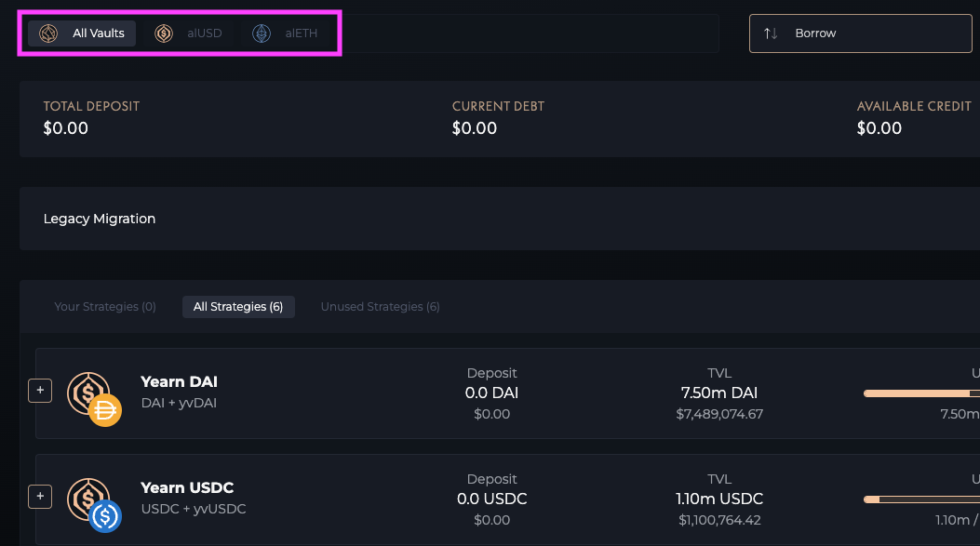
Task: Click the All Vaults icon
Action: (x=49, y=33)
